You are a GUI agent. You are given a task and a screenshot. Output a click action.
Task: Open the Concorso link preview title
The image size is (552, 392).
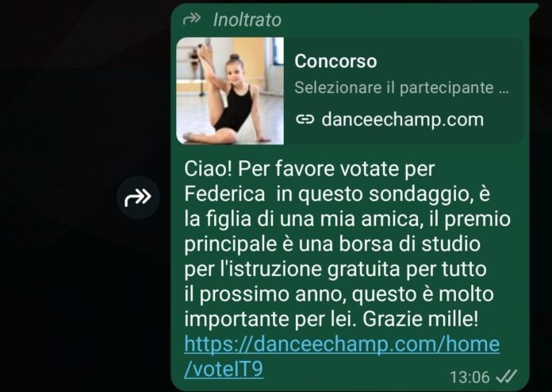(x=335, y=61)
